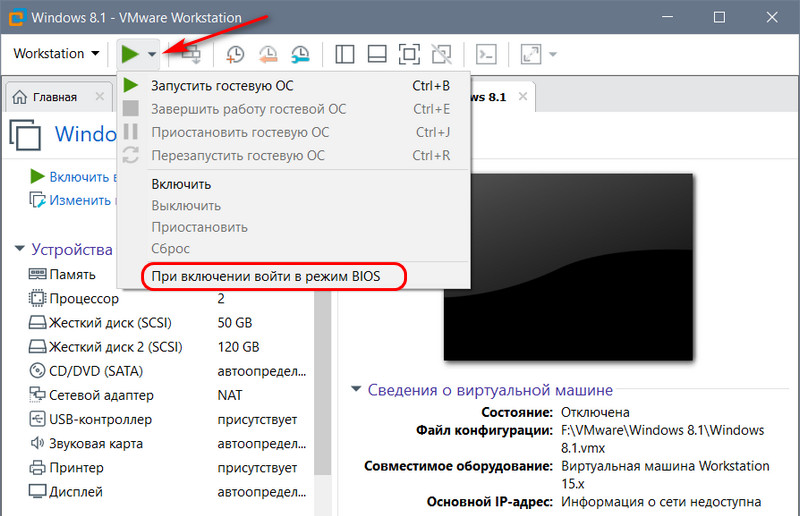Open the stretch display dropdown arrow

[553, 54]
